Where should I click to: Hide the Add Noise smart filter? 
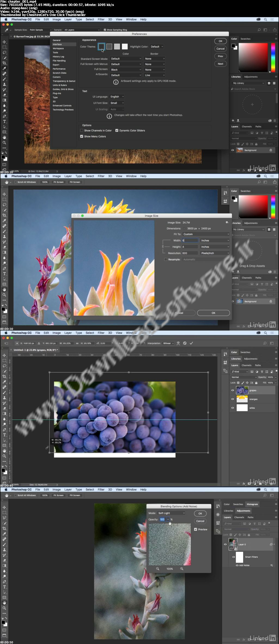(x=237, y=565)
